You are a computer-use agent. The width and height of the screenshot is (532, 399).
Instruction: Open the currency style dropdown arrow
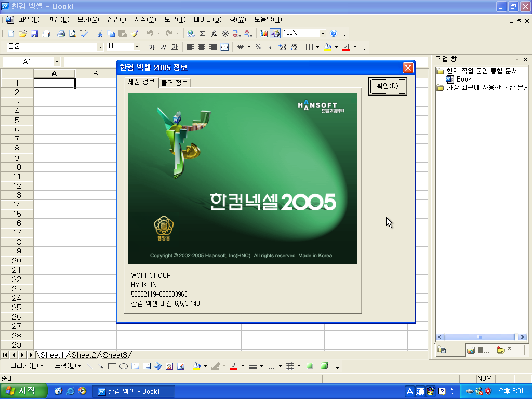(x=249, y=47)
